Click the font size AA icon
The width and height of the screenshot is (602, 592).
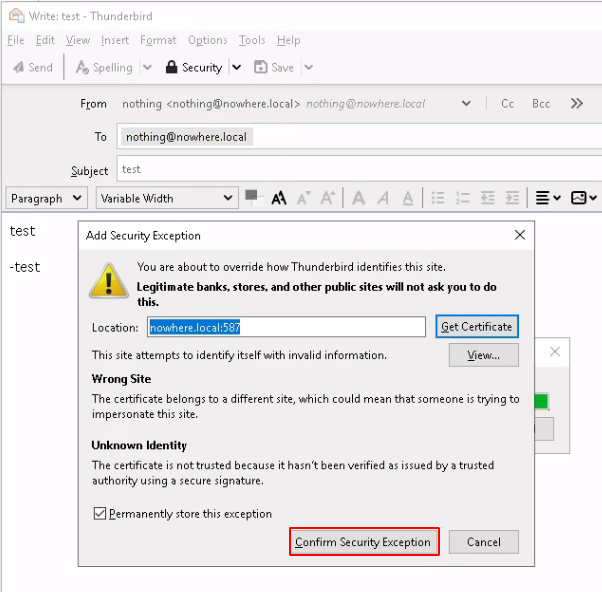point(279,198)
